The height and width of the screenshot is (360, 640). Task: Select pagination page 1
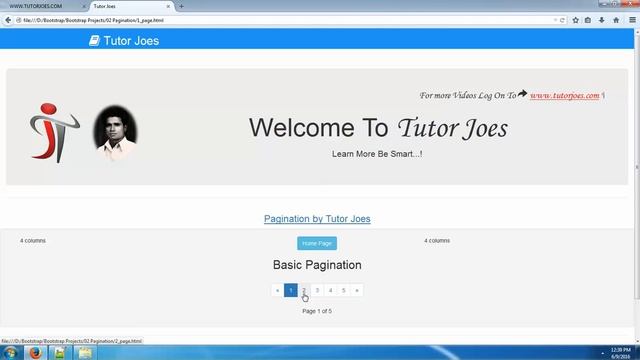pos(291,290)
